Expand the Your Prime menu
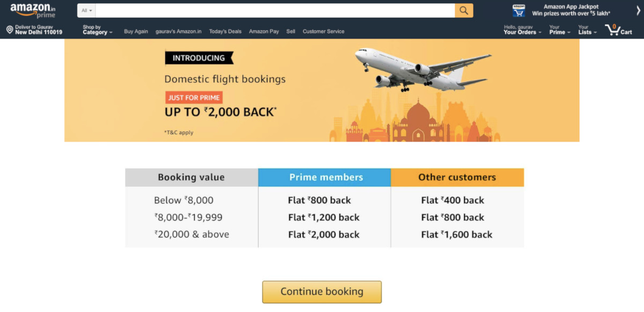644x312 pixels. click(x=559, y=31)
